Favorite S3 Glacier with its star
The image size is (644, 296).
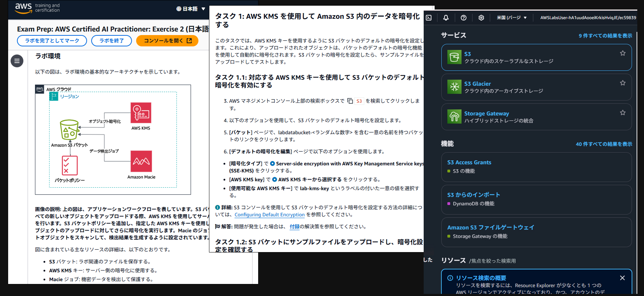coord(623,83)
